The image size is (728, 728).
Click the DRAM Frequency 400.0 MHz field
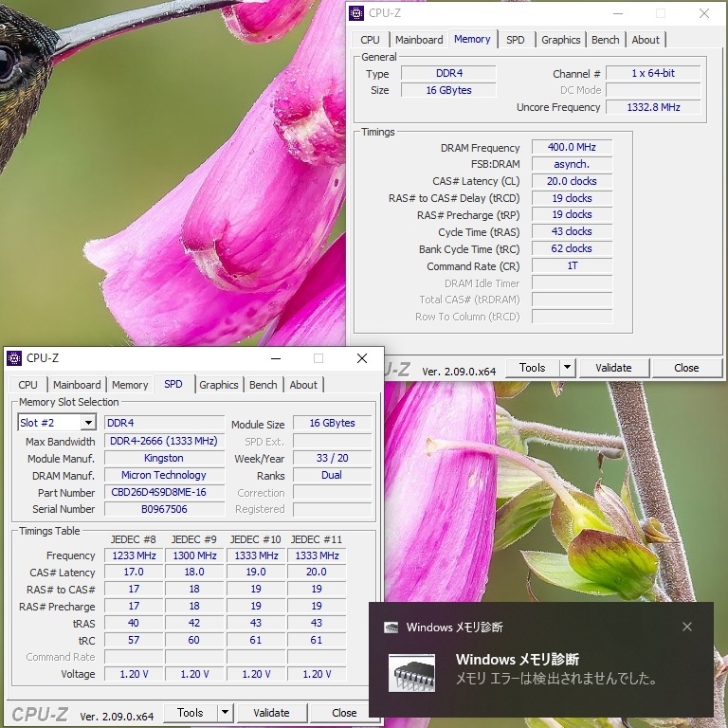[x=572, y=148]
